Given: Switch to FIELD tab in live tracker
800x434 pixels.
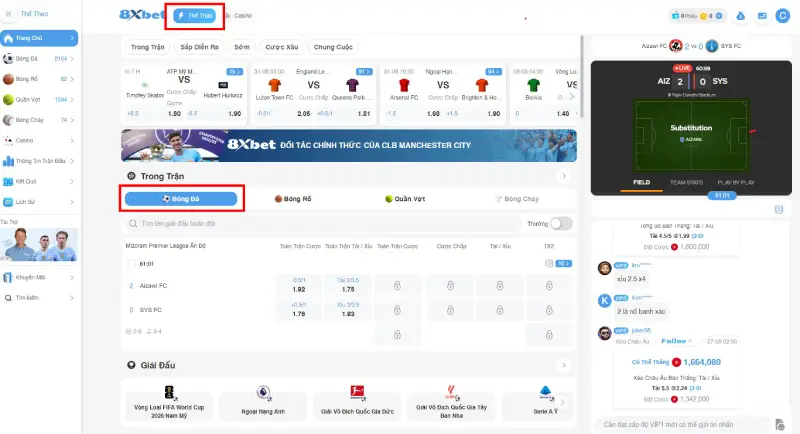Looking at the screenshot, I should coord(641,183).
